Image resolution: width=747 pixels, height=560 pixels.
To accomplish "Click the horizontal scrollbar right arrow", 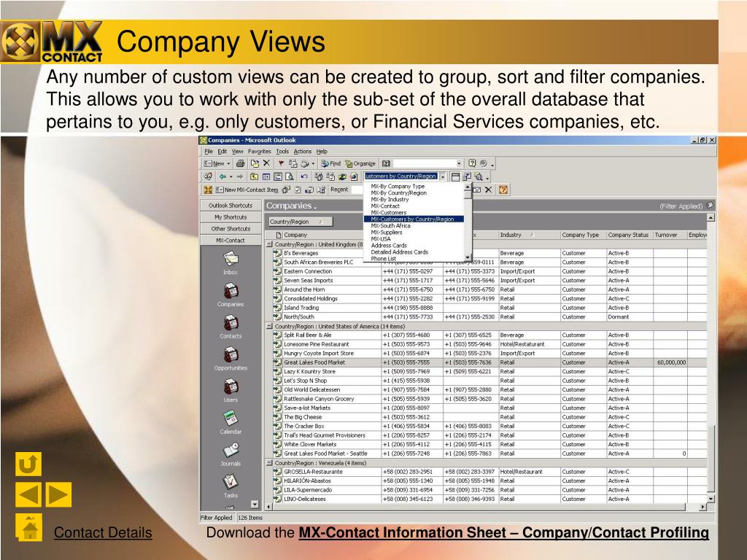I will [703, 507].
